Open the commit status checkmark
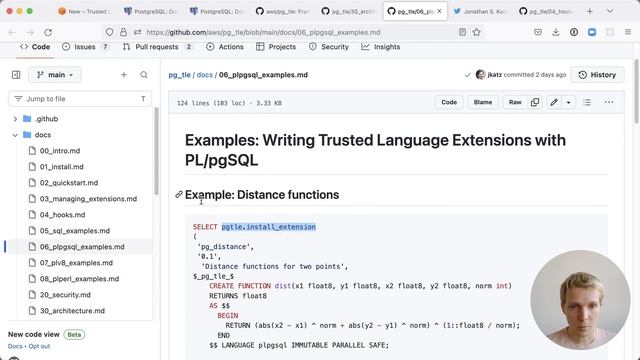The height and width of the screenshot is (360, 640). point(468,75)
